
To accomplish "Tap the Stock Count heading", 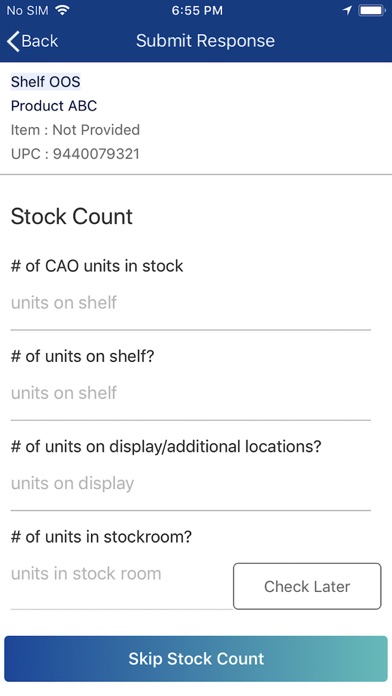I will click(71, 217).
